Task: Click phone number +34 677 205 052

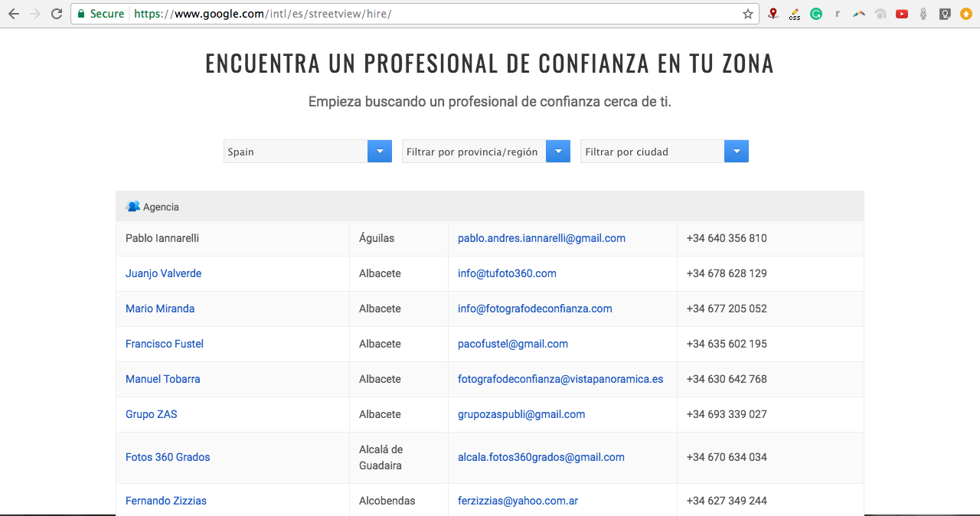Action: tap(727, 309)
